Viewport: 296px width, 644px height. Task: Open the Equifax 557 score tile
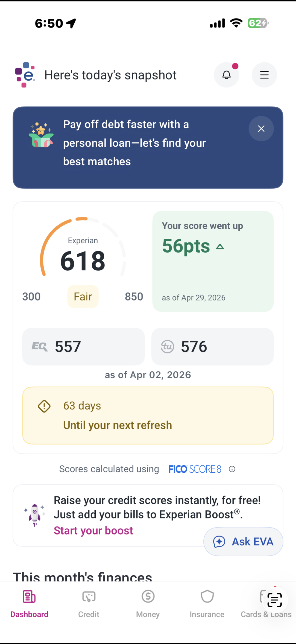coord(83,346)
